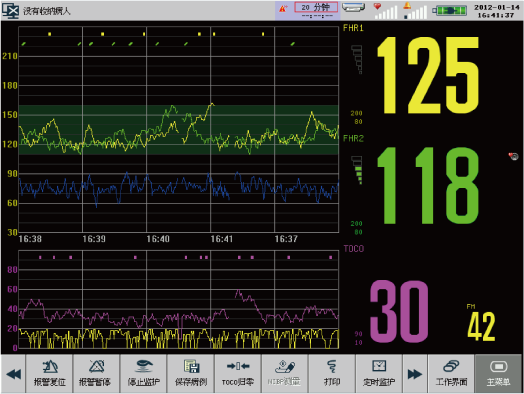Image resolution: width=524 pixels, height=394 pixels.
Task: Print the trace using 打印
Action: pyautogui.click(x=332, y=373)
